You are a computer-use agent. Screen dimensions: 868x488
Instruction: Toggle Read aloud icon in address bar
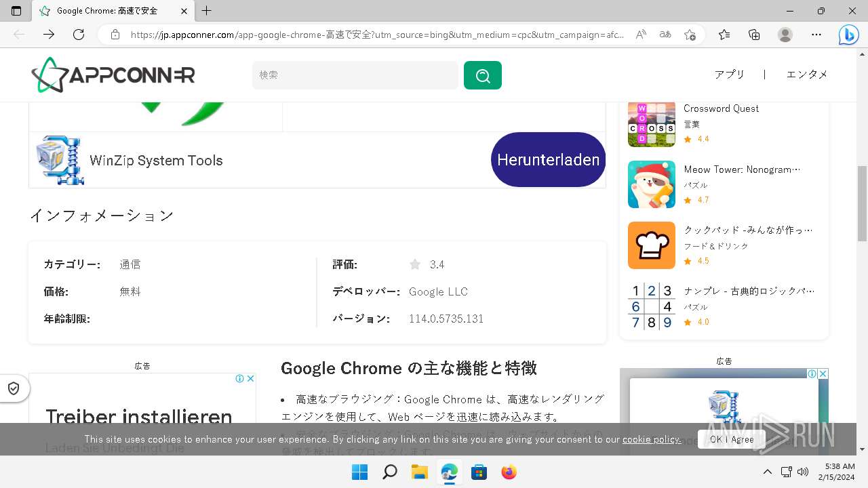click(641, 35)
